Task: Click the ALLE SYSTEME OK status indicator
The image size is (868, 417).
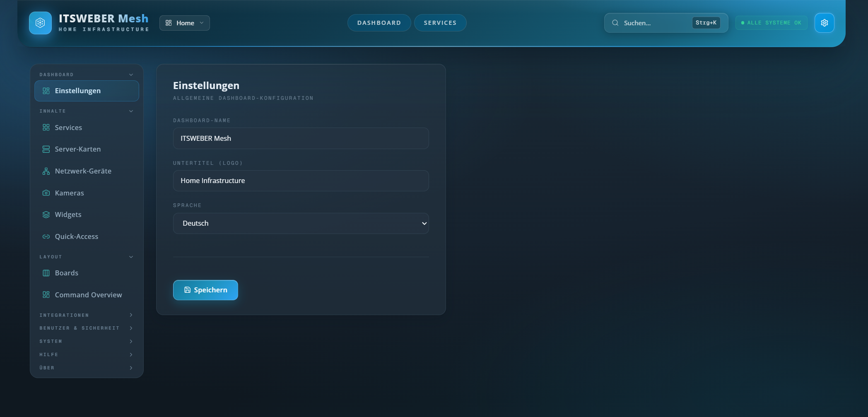Action: (771, 23)
